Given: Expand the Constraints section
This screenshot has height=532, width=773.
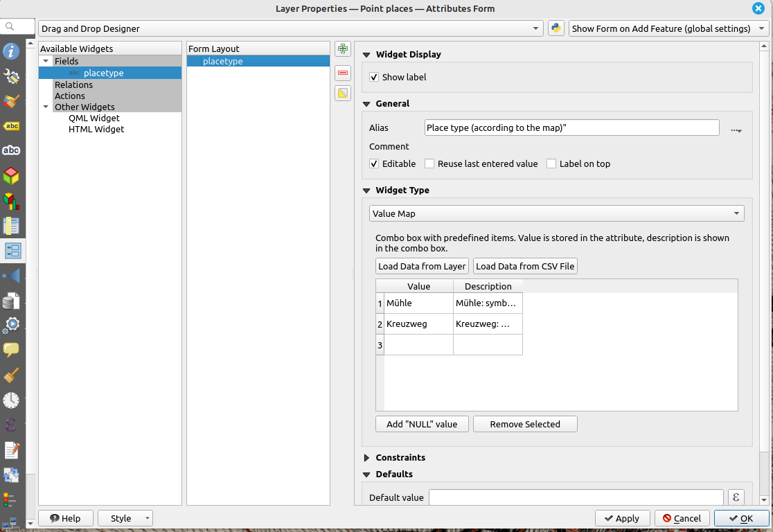Looking at the screenshot, I should 367,458.
